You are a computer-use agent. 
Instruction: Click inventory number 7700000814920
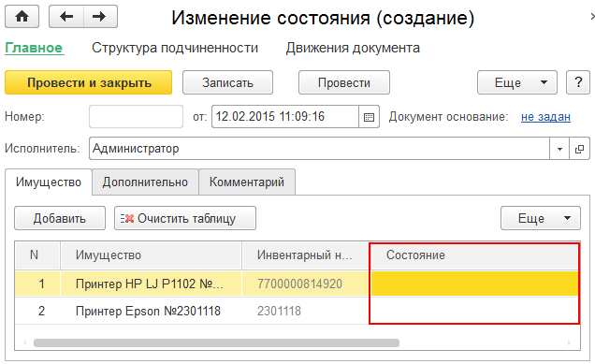(x=306, y=284)
